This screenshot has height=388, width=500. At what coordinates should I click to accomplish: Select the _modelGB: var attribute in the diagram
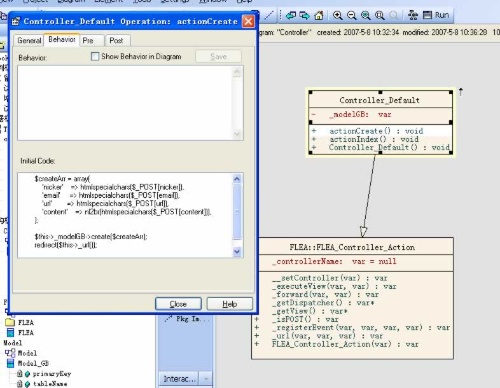[360, 114]
